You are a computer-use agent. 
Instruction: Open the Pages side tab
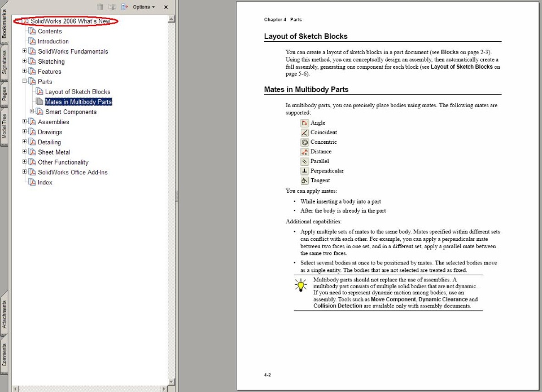click(4, 94)
